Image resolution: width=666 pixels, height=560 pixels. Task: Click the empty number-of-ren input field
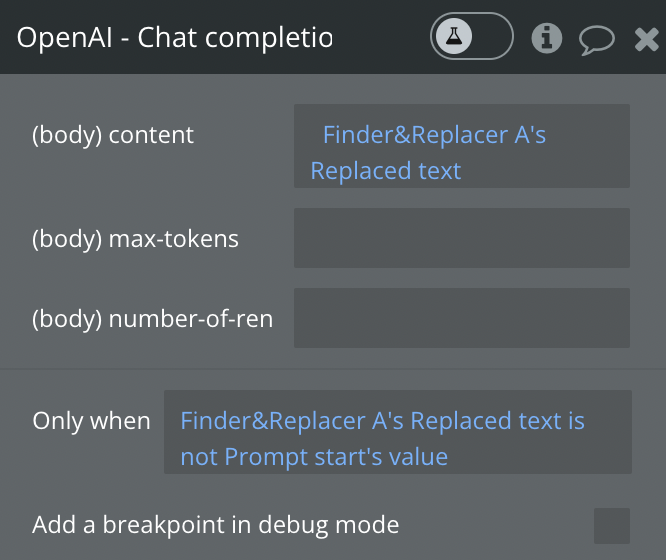point(461,318)
